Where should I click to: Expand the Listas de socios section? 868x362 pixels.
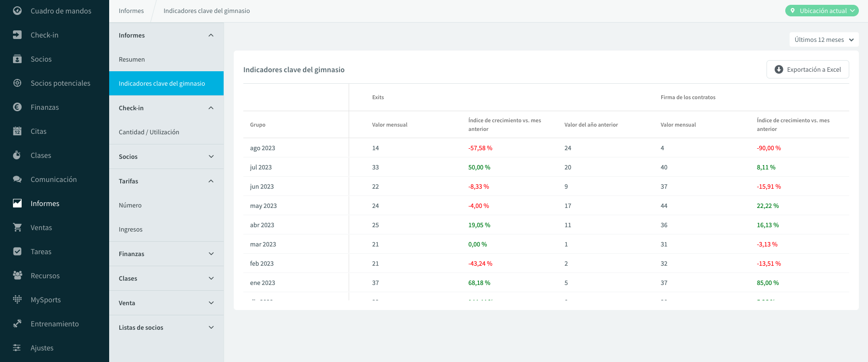click(166, 327)
